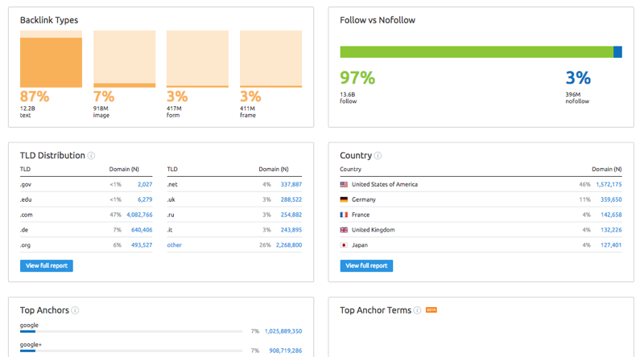The width and height of the screenshot is (644, 357).
Task: Open full report in Country panel
Action: pos(366,265)
